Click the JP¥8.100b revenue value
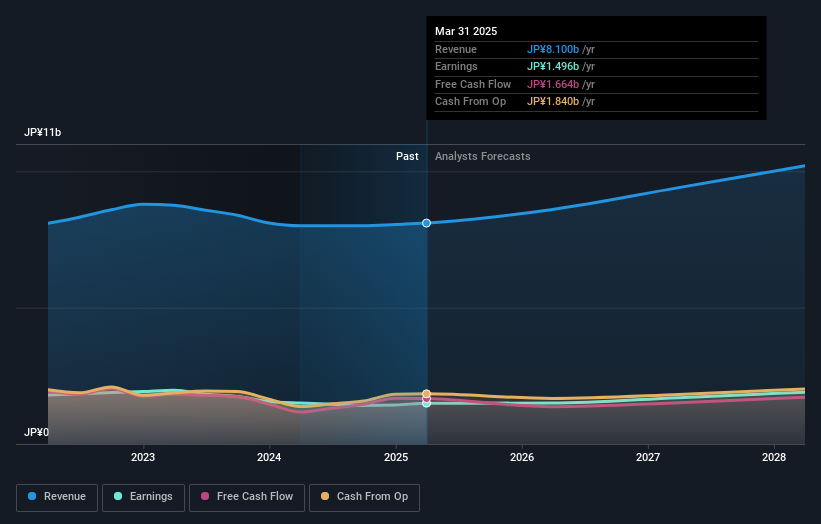Viewport: 821px width, 524px height. tap(553, 49)
